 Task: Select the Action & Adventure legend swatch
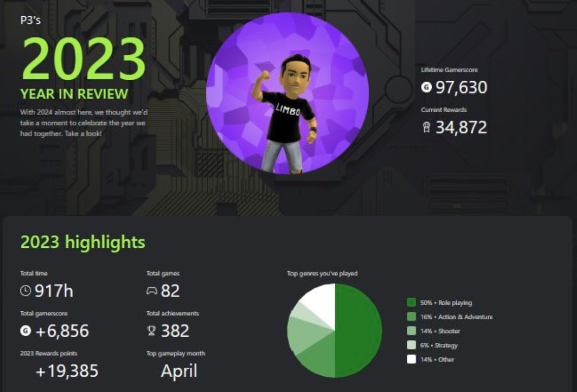pos(411,317)
